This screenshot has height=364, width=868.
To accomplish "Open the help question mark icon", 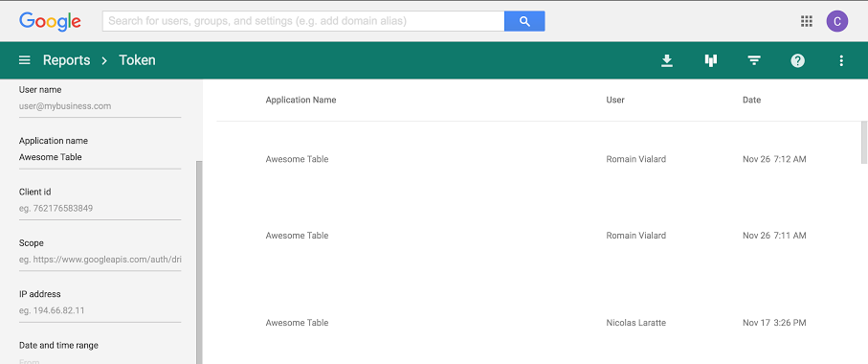I will pos(797,60).
